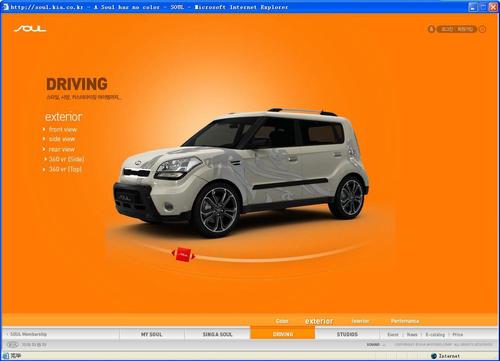The height and width of the screenshot is (361, 500).
Task: Click the Kia logo in the footer
Action: click(x=12, y=345)
